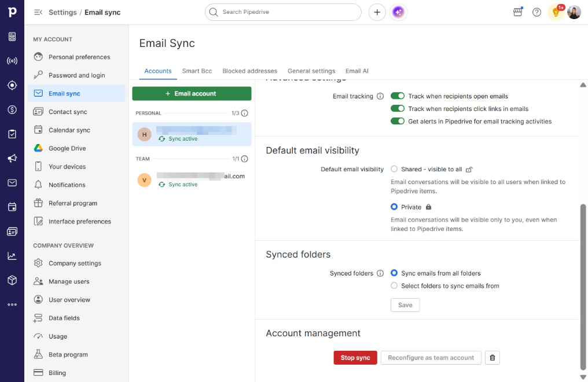
Task: Open the Insights chart icon
Action: [x=12, y=256]
